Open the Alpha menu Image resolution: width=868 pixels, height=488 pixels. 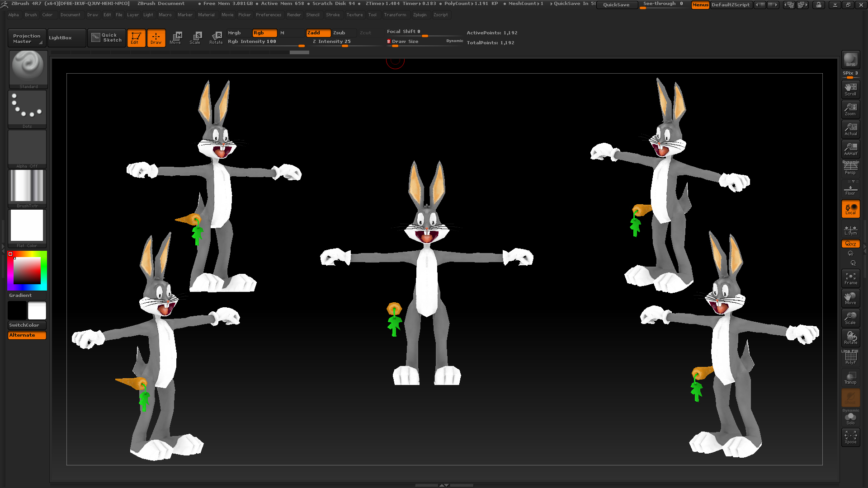point(14,15)
